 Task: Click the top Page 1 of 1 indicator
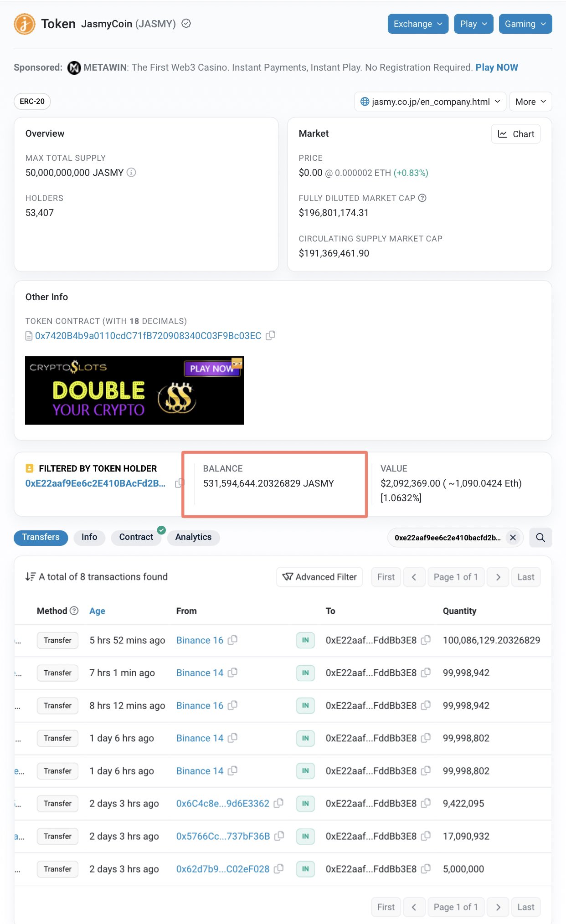click(x=456, y=577)
